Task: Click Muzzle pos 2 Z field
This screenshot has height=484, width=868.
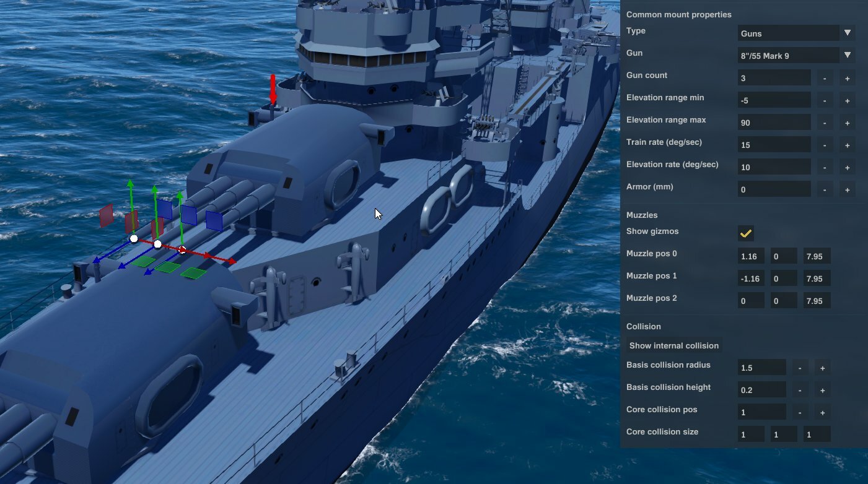Action: pyautogui.click(x=817, y=301)
